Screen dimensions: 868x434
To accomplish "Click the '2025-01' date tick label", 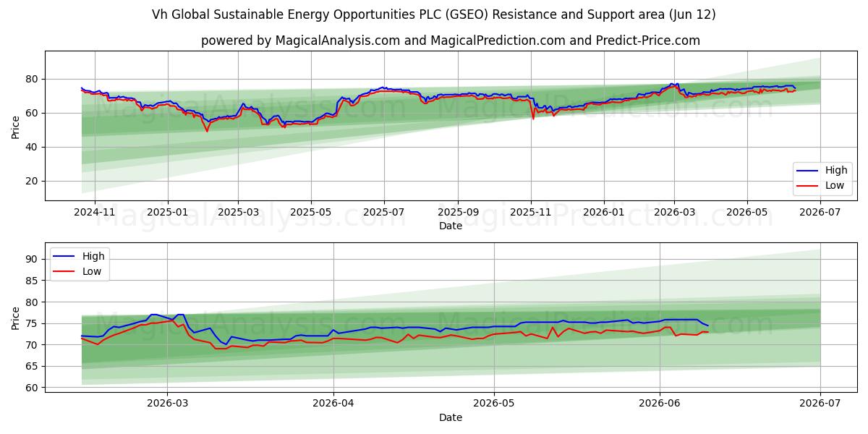I will (x=168, y=212).
